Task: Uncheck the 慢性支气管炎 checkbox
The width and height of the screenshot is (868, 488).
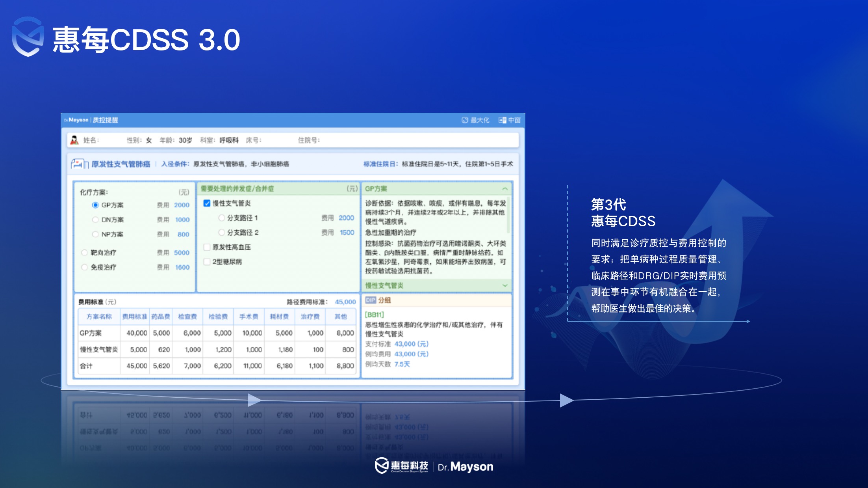Action: coord(207,203)
